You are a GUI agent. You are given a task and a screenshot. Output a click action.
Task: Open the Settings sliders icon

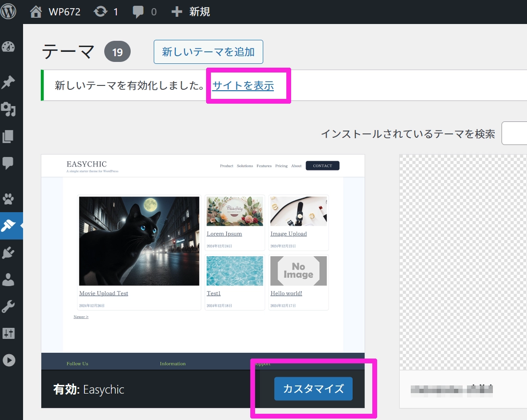click(9, 333)
